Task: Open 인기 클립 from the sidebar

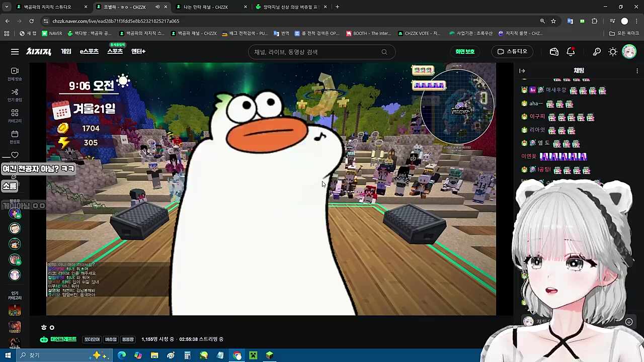Action: coord(15,95)
